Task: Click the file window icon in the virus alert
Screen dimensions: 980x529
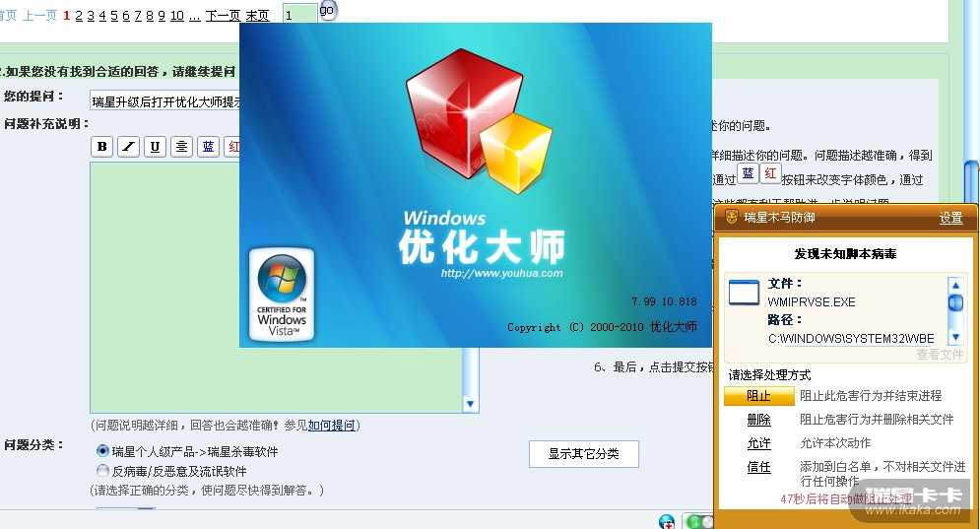Action: click(x=744, y=293)
